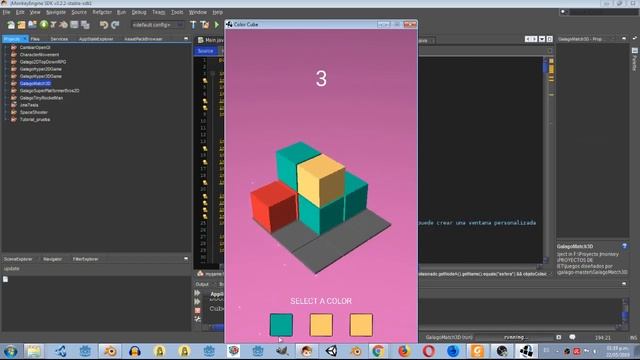The image size is (640, 360).
Task: Click the GalagoHyper2DGame project folder icon
Action: coord(14,69)
